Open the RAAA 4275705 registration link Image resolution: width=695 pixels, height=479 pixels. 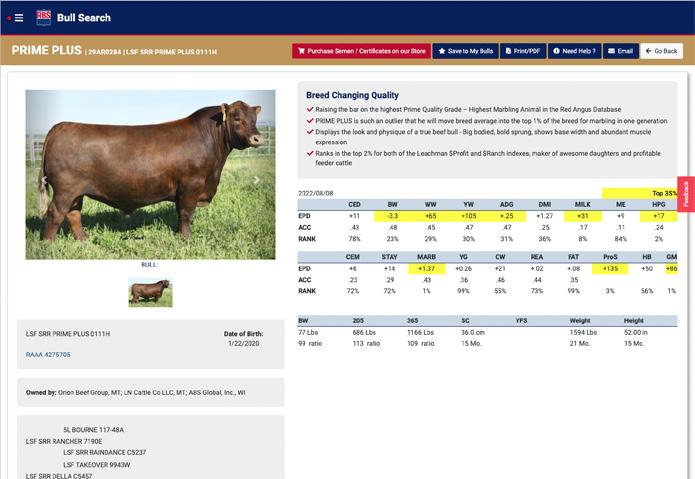point(49,354)
